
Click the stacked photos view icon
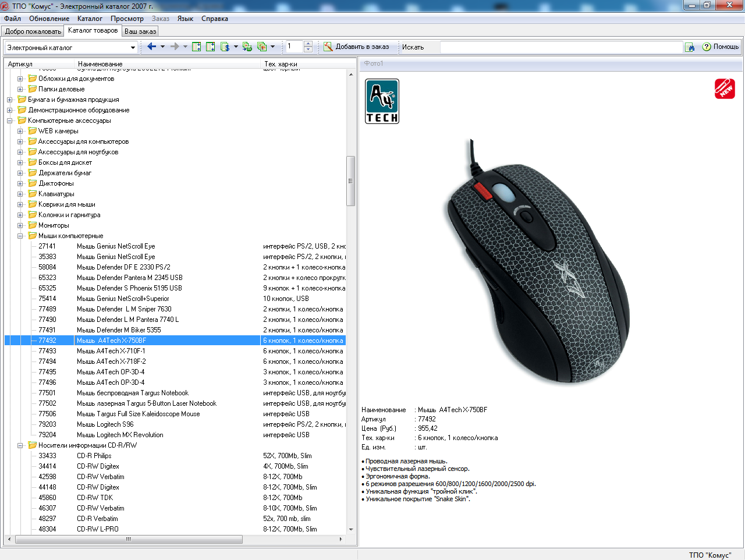click(262, 47)
